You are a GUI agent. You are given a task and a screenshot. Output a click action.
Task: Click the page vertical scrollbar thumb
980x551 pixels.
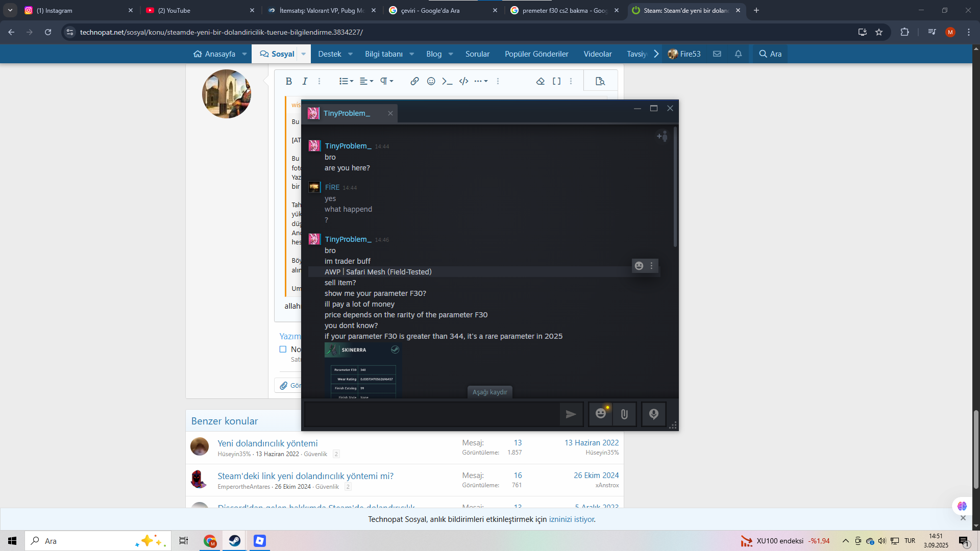point(976,449)
